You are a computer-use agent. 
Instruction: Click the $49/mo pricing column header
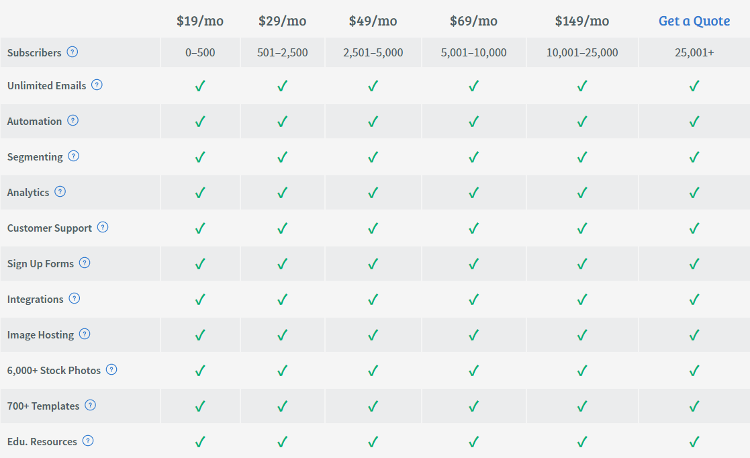tap(373, 21)
